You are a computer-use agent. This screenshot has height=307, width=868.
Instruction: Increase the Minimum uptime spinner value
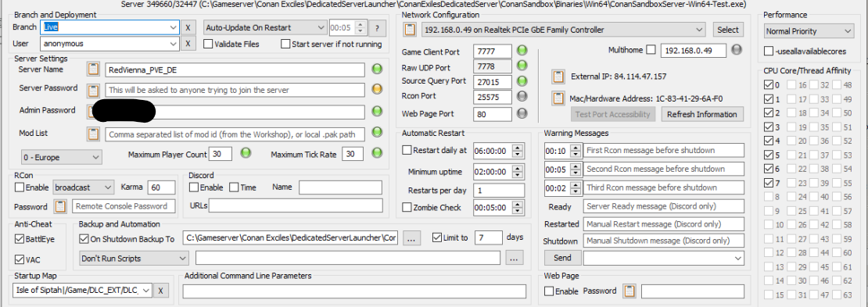point(518,168)
